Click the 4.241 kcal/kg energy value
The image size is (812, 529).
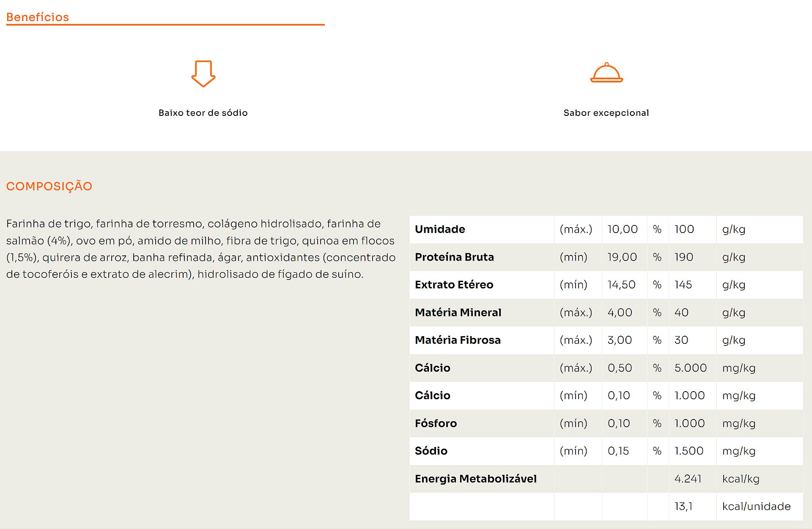click(x=688, y=479)
